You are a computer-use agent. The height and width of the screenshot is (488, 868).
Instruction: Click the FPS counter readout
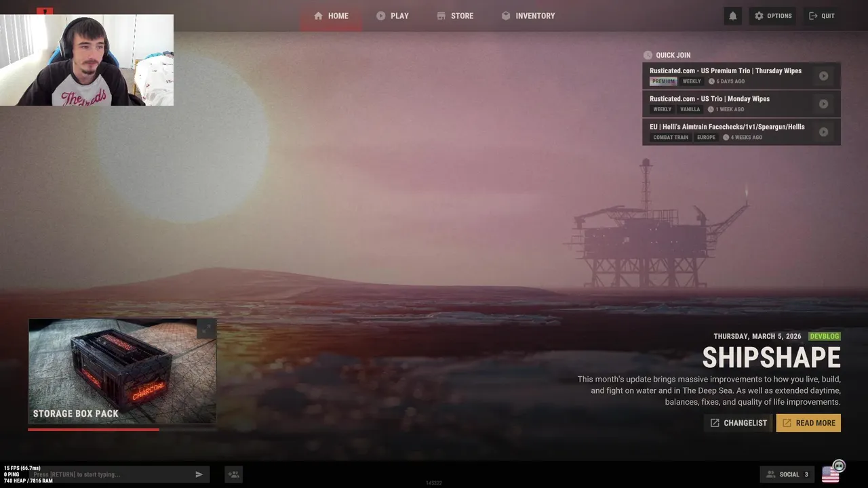pyautogui.click(x=22, y=468)
